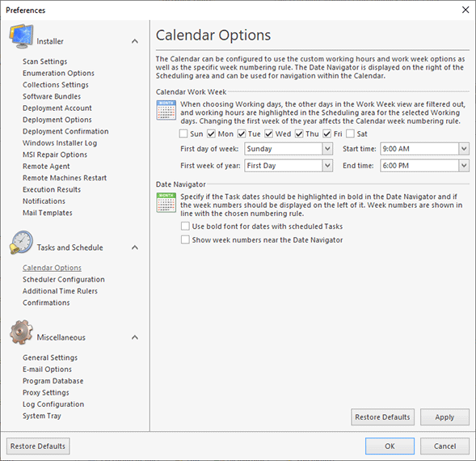The width and height of the screenshot is (476, 461).
Task: Open Scheduler Configuration page
Action: [64, 279]
